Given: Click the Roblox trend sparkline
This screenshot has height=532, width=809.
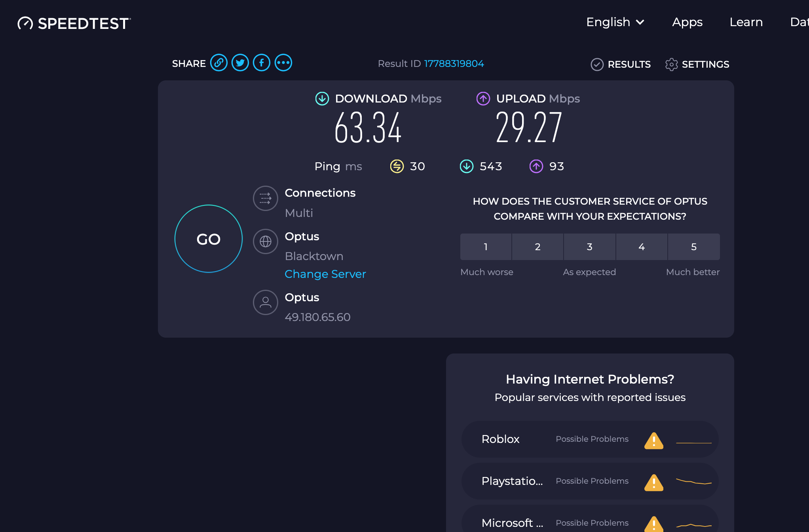Looking at the screenshot, I should coord(694,442).
